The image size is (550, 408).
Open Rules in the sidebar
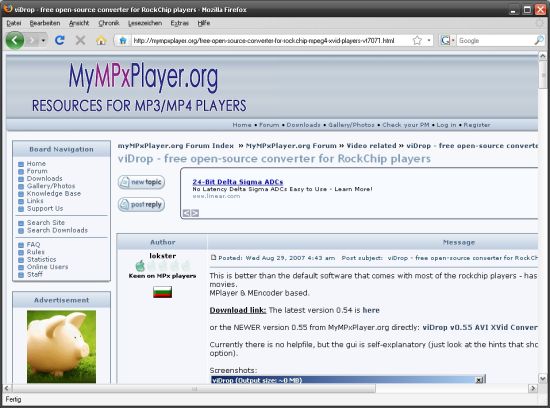coord(35,252)
